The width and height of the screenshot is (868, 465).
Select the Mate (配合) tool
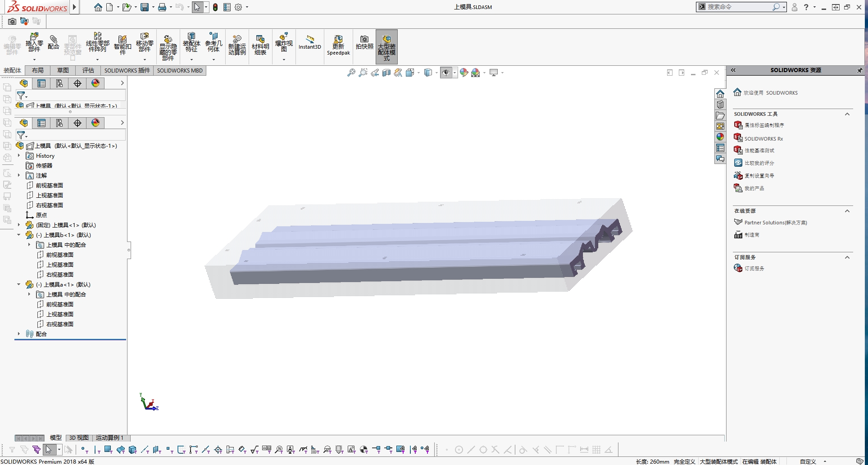(53, 43)
